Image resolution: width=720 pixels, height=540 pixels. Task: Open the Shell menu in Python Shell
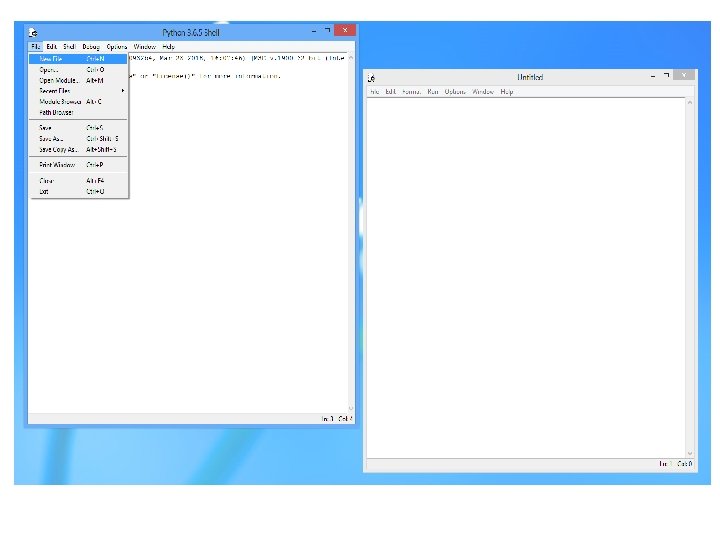69,47
